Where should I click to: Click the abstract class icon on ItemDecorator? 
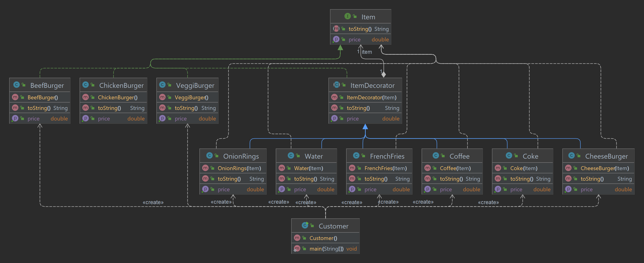tap(336, 85)
